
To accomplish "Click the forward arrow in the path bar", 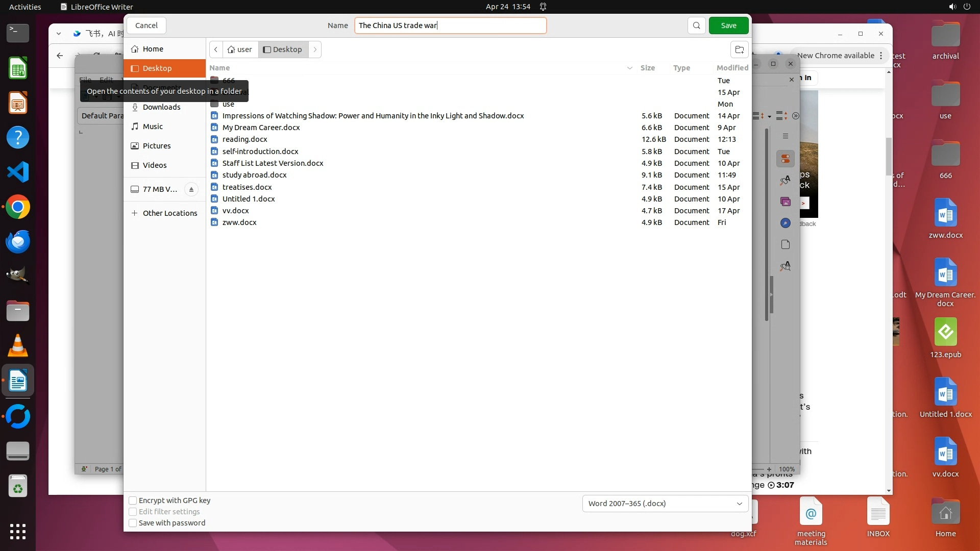I will click(x=315, y=49).
